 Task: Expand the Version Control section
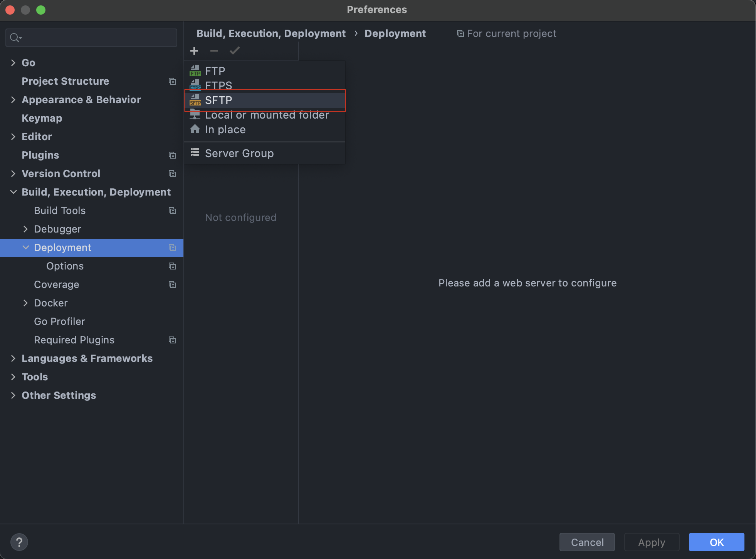[x=13, y=174]
